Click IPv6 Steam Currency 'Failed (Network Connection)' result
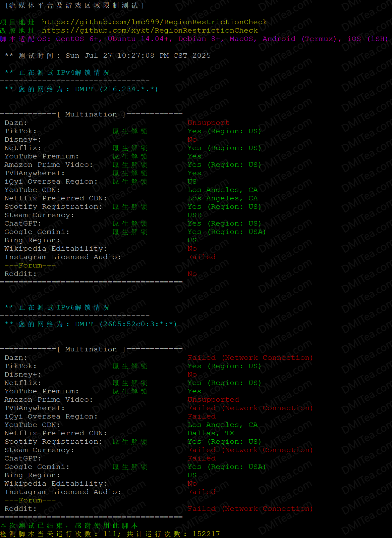This screenshot has height=538, width=392. 250,450
